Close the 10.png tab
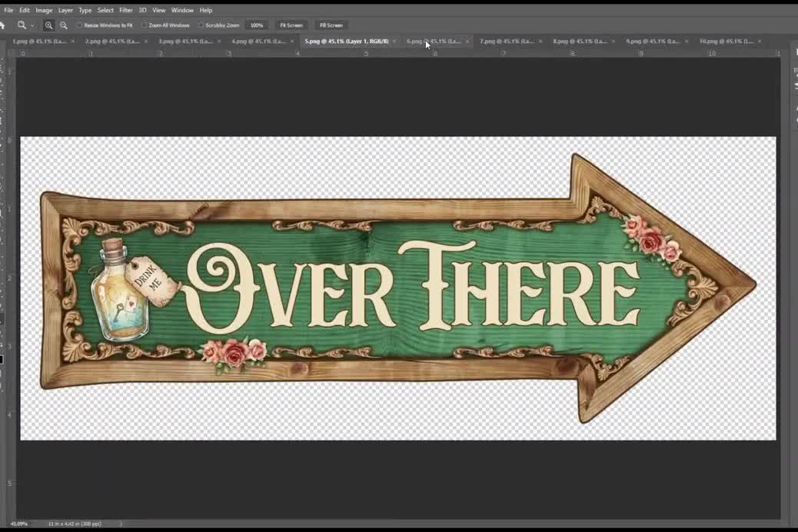 pyautogui.click(x=760, y=42)
